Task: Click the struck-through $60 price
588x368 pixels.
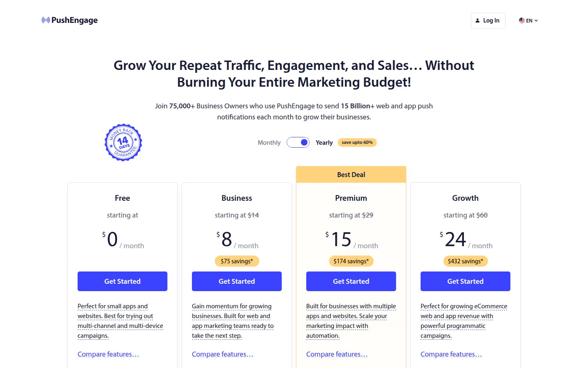Action: click(482, 215)
